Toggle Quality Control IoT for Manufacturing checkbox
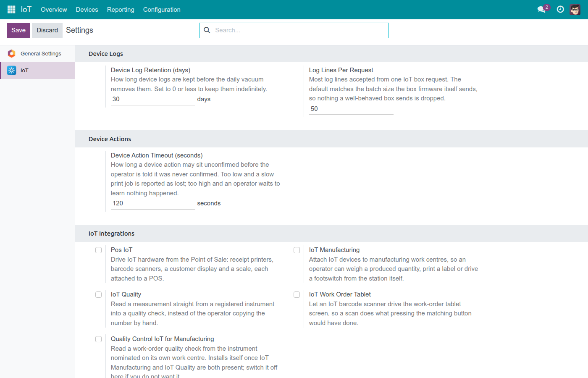This screenshot has height=378, width=588. click(x=98, y=339)
